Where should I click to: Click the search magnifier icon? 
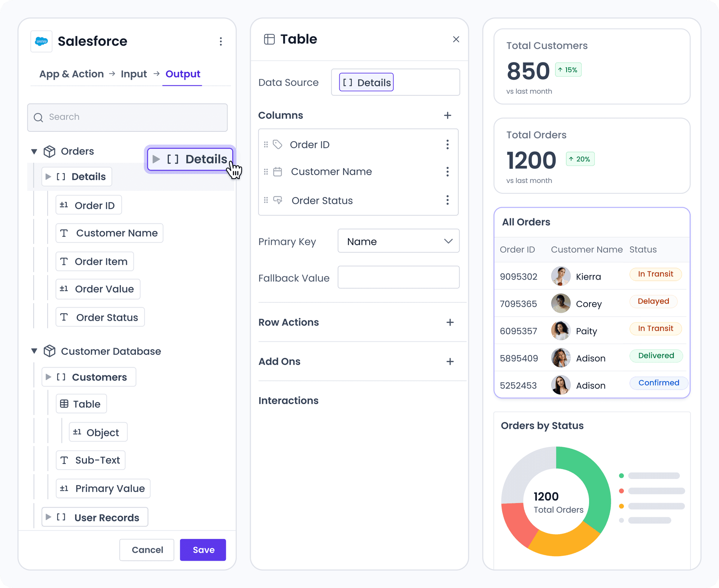pos(38,118)
